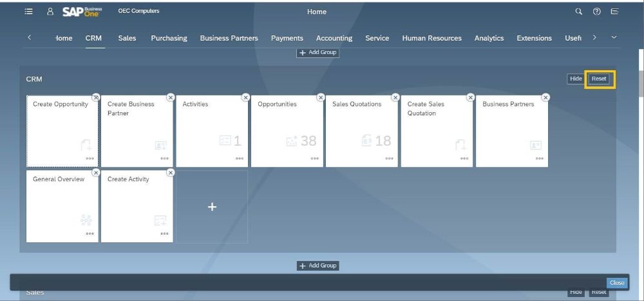This screenshot has width=644, height=301.
Task: Switch to the Human Resources tab
Action: [x=431, y=38]
